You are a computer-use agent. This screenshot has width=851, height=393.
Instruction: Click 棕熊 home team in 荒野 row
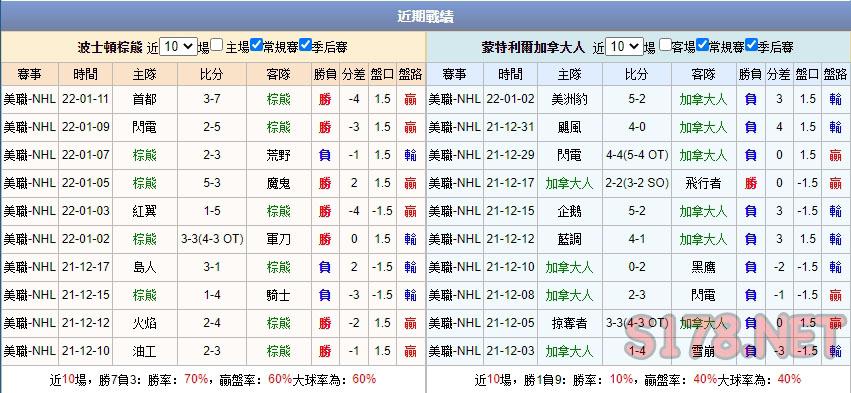tap(144, 155)
